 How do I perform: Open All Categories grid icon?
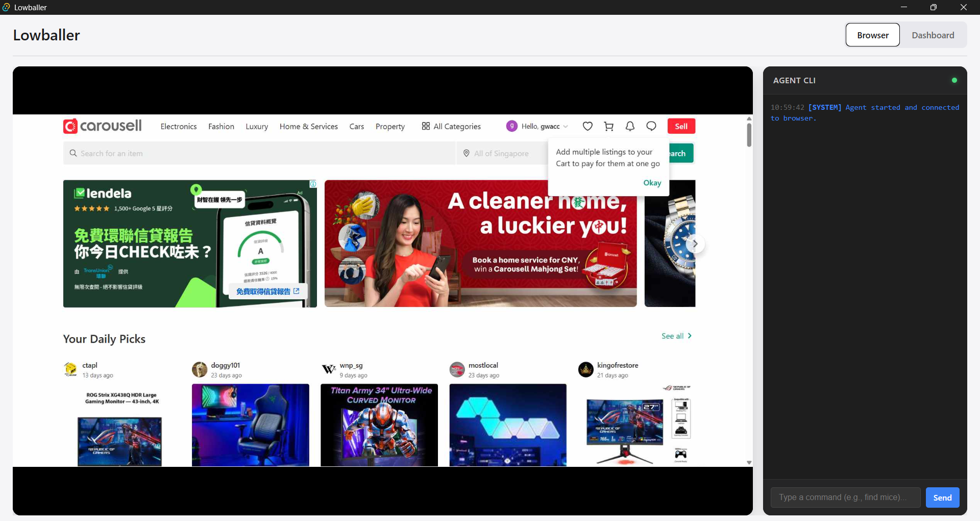click(426, 126)
